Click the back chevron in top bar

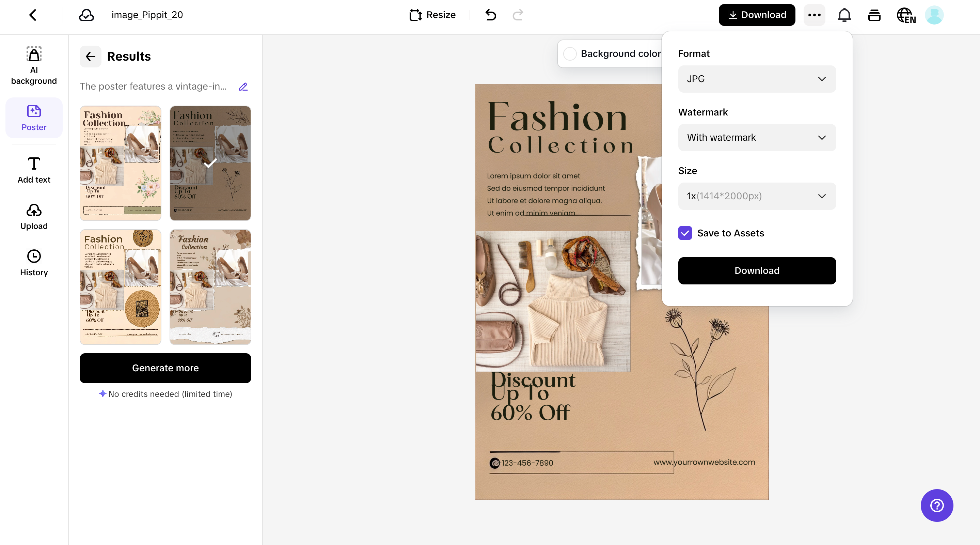click(33, 15)
